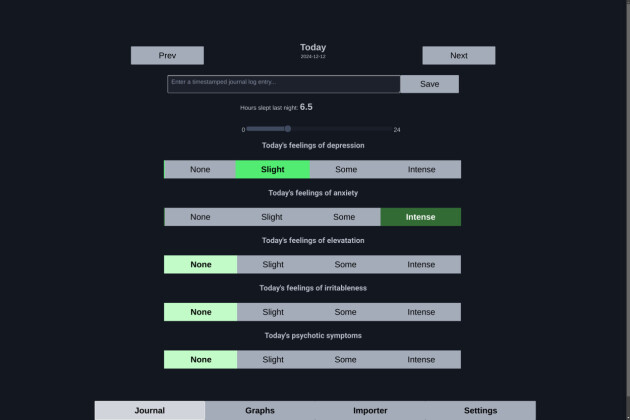
Task: Switch to the Importer tab
Action: tap(370, 410)
